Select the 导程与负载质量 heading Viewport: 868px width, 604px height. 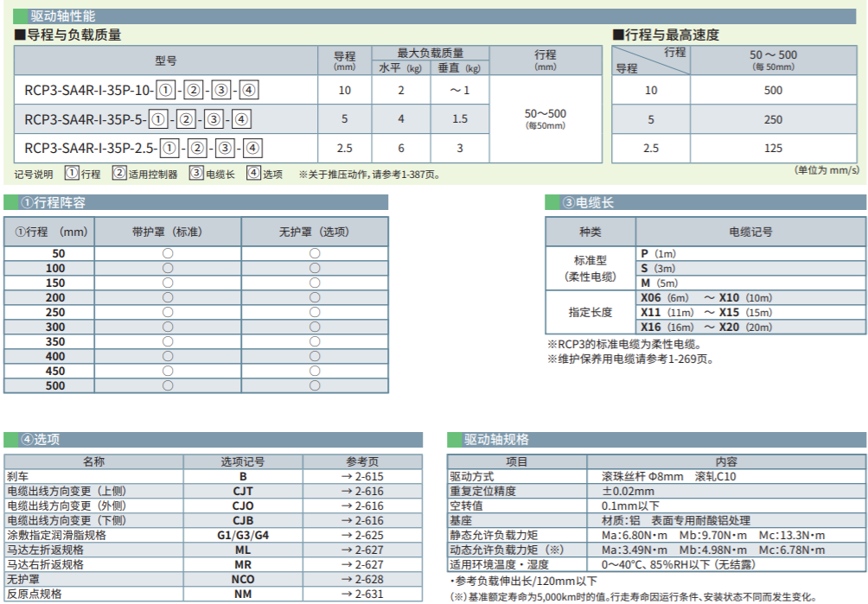[67, 35]
